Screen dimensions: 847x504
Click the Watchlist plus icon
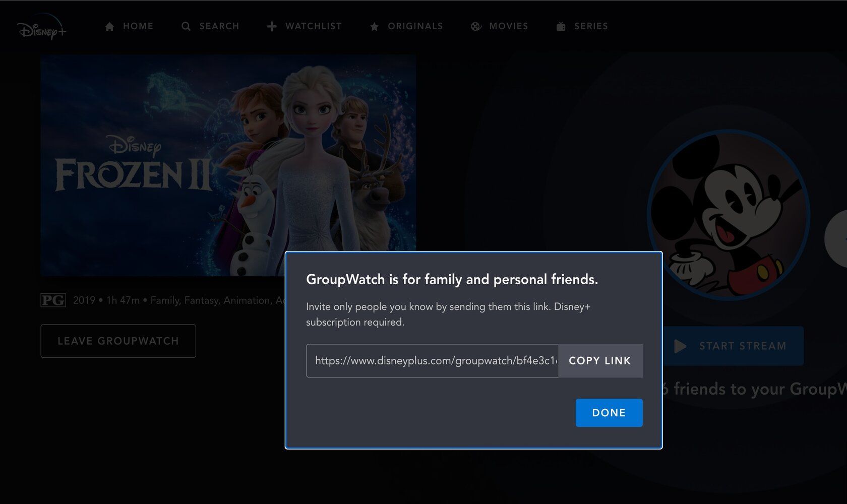pos(272,26)
